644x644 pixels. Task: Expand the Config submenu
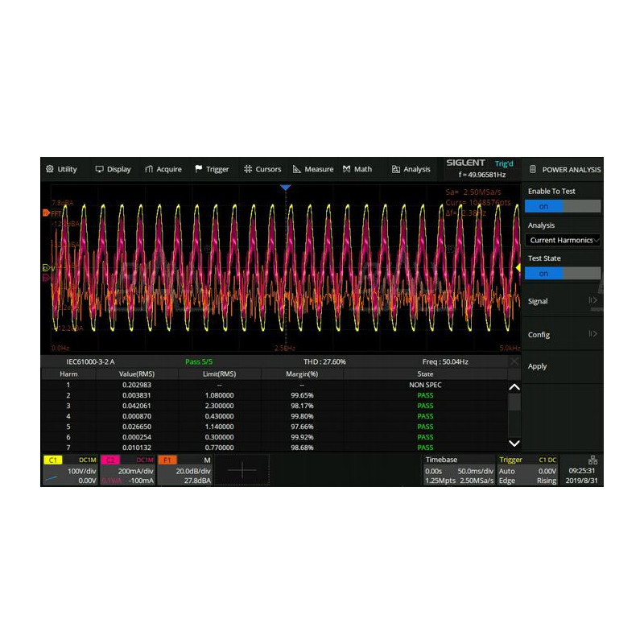click(563, 334)
